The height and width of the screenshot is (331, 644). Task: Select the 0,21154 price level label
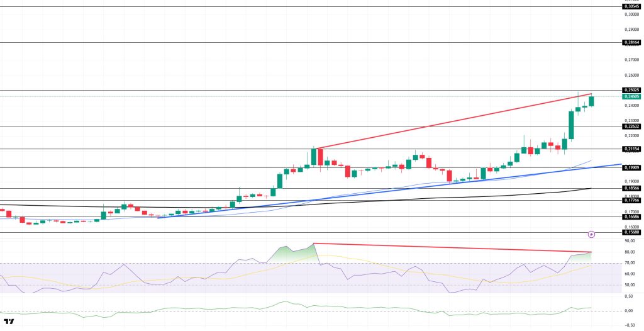tap(631, 149)
